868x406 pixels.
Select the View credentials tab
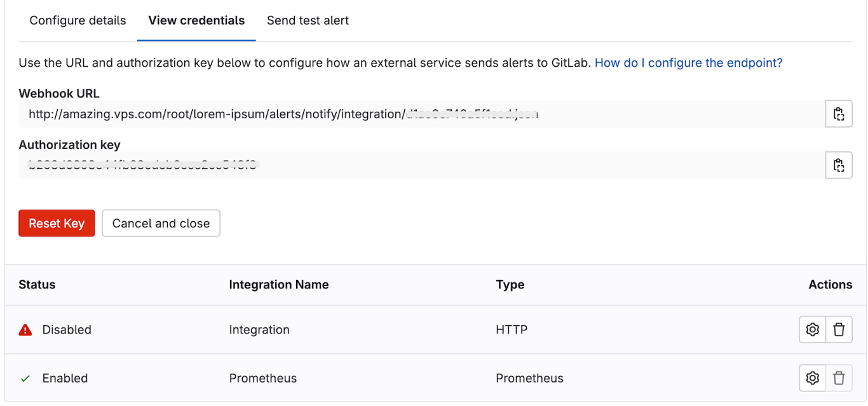[196, 20]
